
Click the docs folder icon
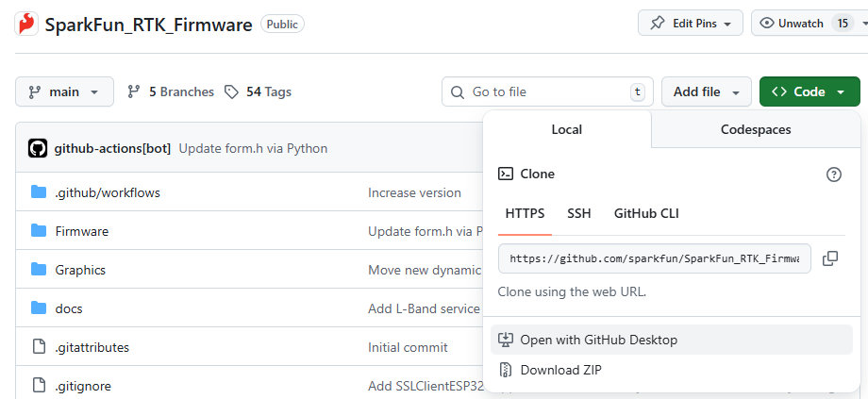tap(39, 308)
